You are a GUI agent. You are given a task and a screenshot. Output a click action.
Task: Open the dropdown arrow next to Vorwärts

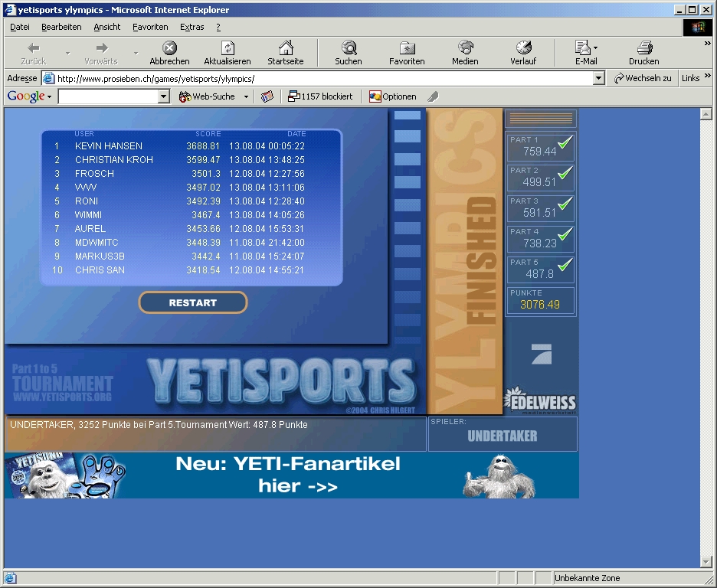coord(136,54)
